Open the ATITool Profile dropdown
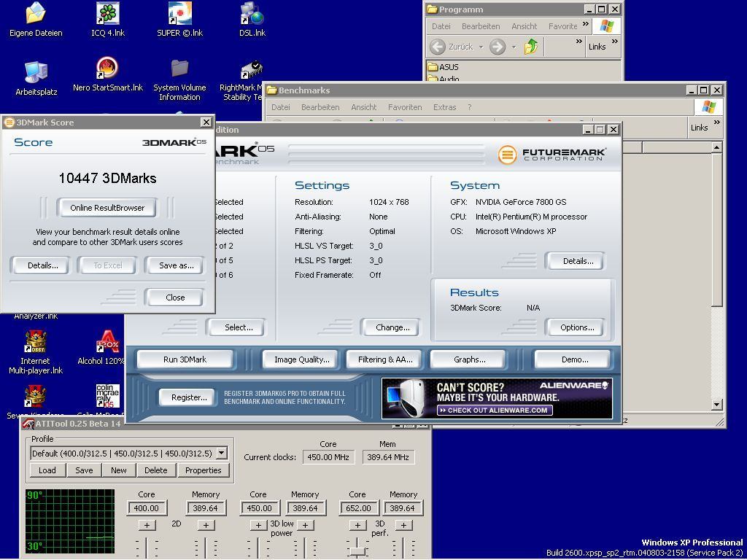Screen dimensions: 747x560 [222, 453]
